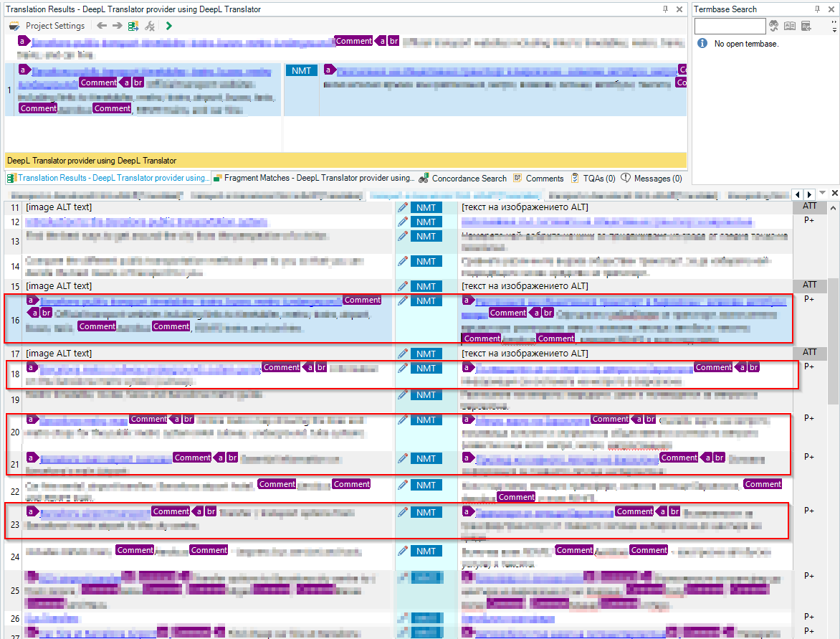
Task: Switch to Fragment Matches tab
Action: pyautogui.click(x=314, y=178)
